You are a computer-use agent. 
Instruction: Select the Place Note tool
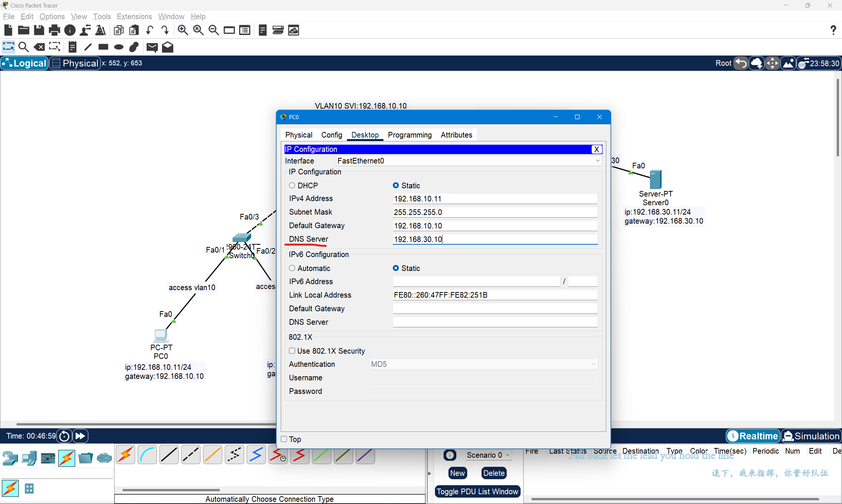73,47
